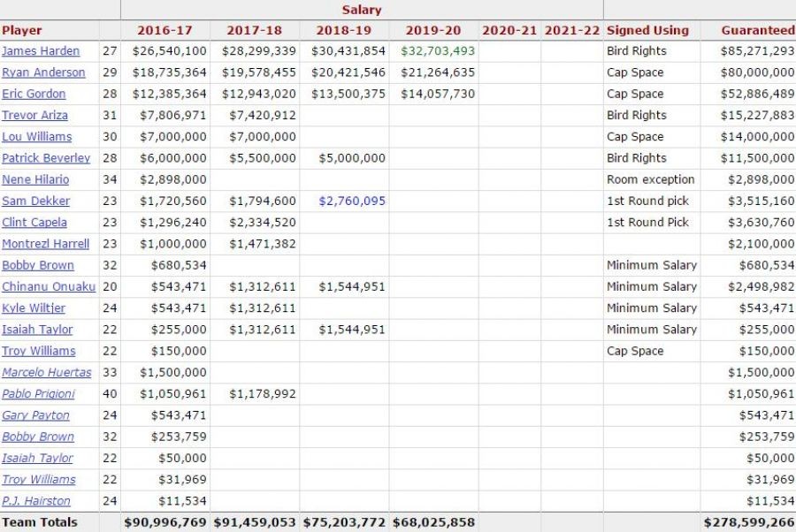Select Cap Space in Ryan Anderson row
Viewport: 796px width, 532px height.
coord(635,72)
